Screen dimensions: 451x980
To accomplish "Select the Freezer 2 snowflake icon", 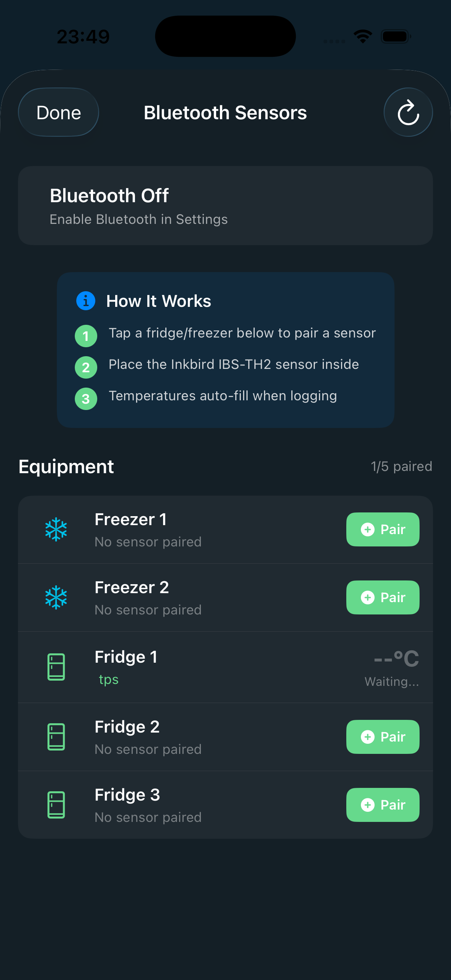I will 56,597.
